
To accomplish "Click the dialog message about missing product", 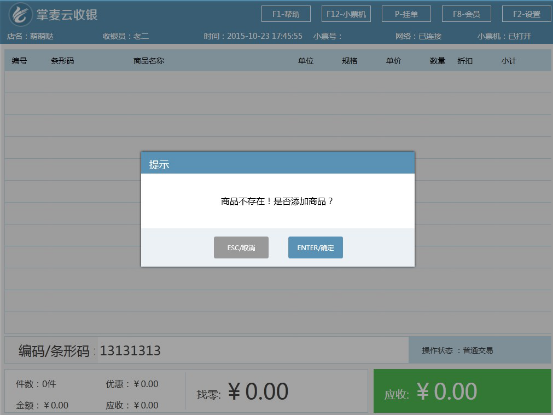I will (277, 201).
